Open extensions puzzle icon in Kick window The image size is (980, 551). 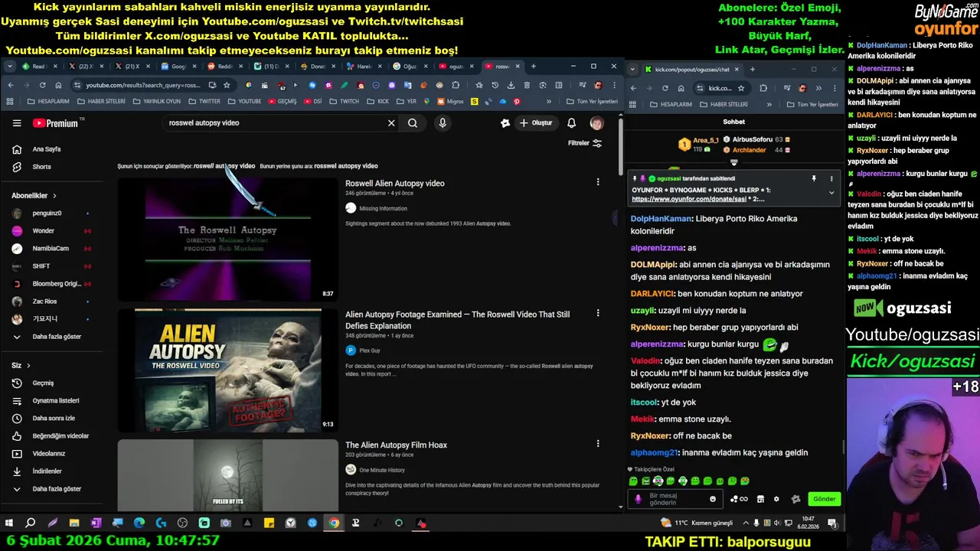point(763,88)
